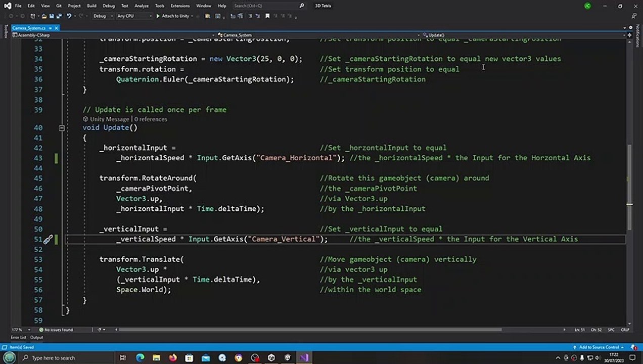
Task: Open the Edit menu
Action: [x=31, y=6]
